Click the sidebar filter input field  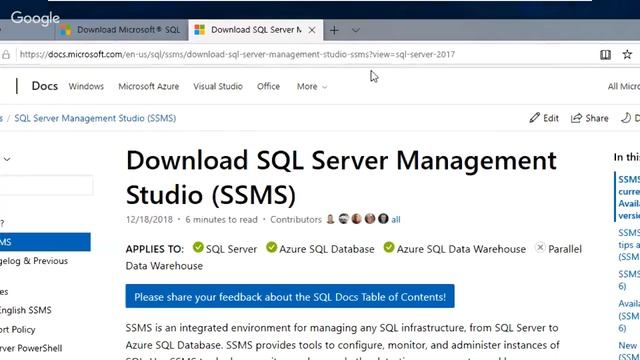[x=46, y=185]
